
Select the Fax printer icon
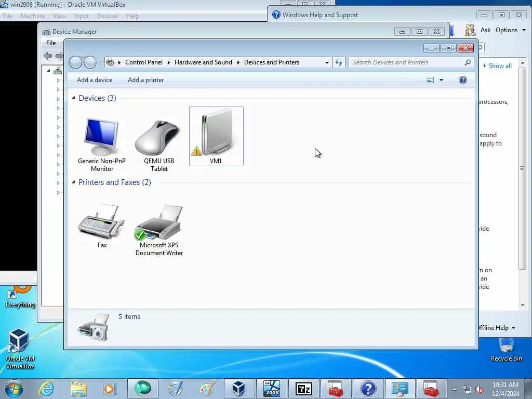102,225
